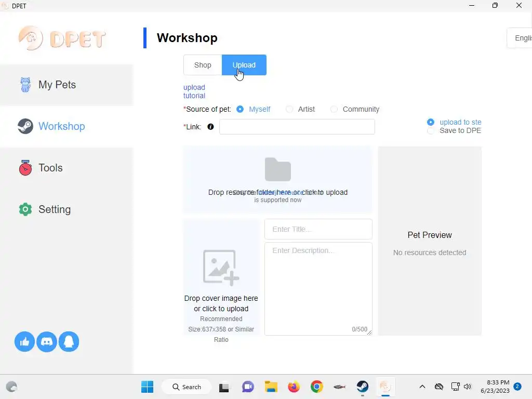Image resolution: width=532 pixels, height=399 pixels.
Task: Click the info icon beside Link
Action: [211, 127]
